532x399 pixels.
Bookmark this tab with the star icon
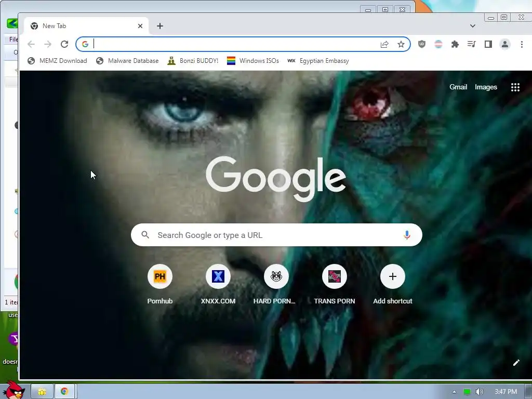[401, 44]
